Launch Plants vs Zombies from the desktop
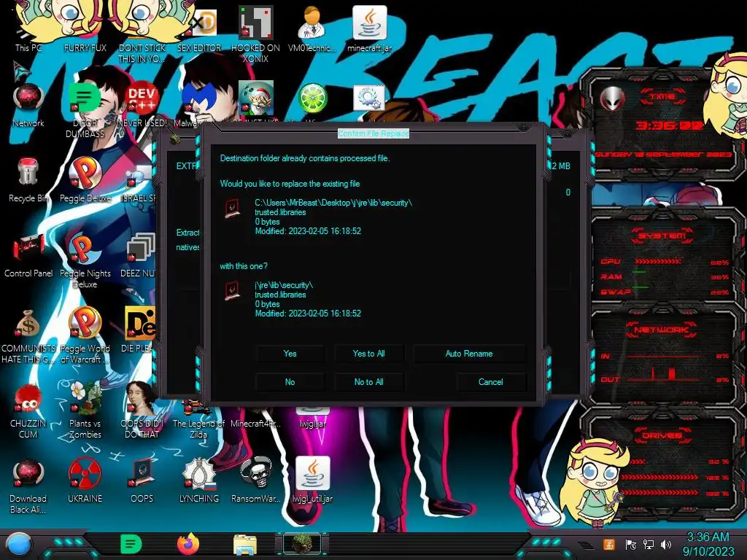The height and width of the screenshot is (560, 747). click(85, 411)
